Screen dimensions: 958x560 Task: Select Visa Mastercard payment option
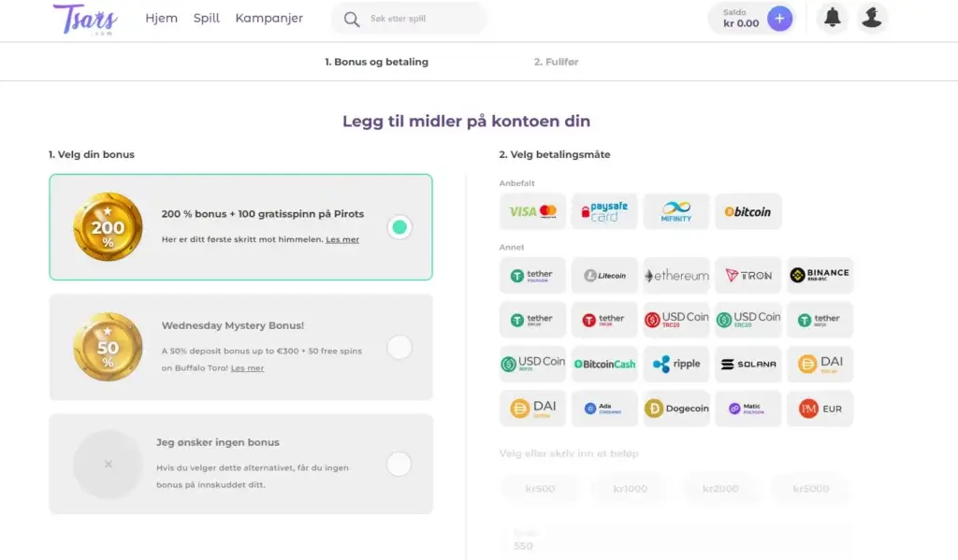(x=533, y=211)
